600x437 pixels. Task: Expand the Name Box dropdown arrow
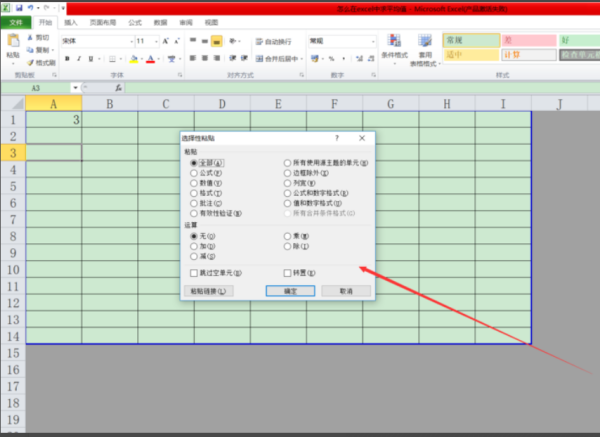(75, 88)
